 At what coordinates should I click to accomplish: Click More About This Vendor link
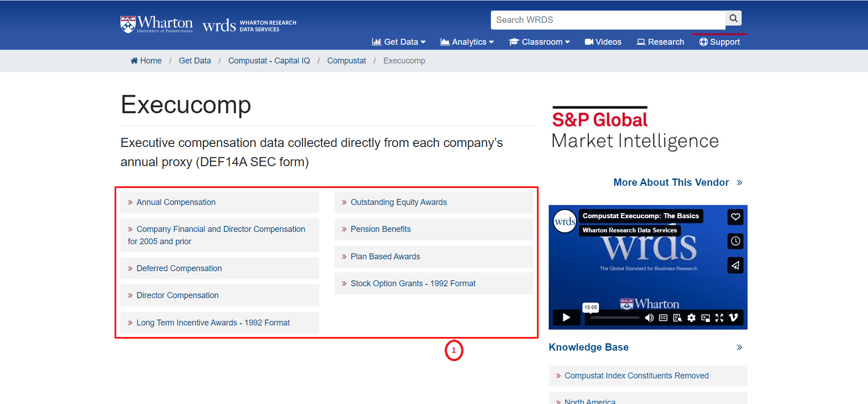coord(671,183)
